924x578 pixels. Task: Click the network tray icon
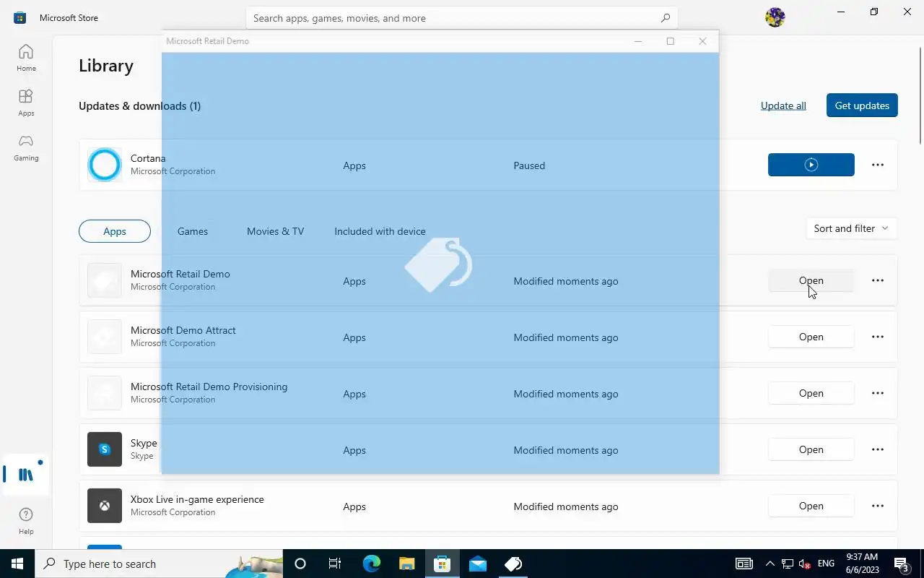pyautogui.click(x=788, y=564)
